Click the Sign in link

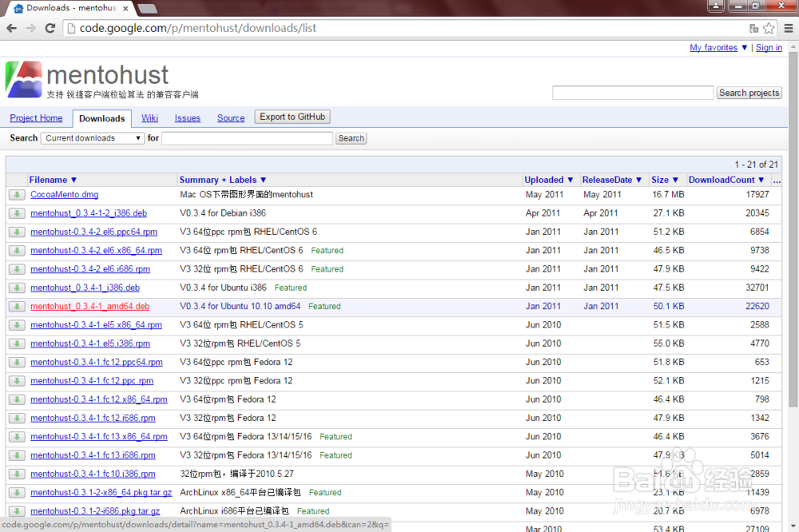pyautogui.click(x=769, y=47)
